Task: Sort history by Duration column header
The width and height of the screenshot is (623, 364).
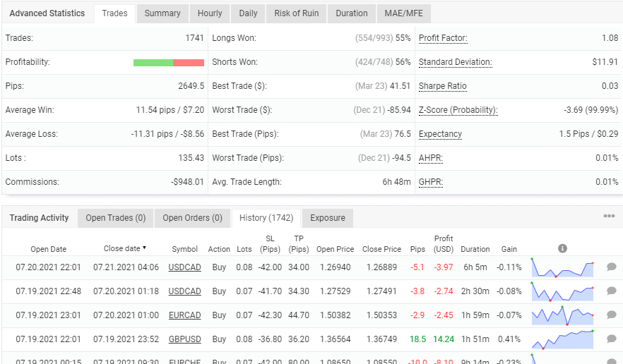Action: [x=475, y=249]
